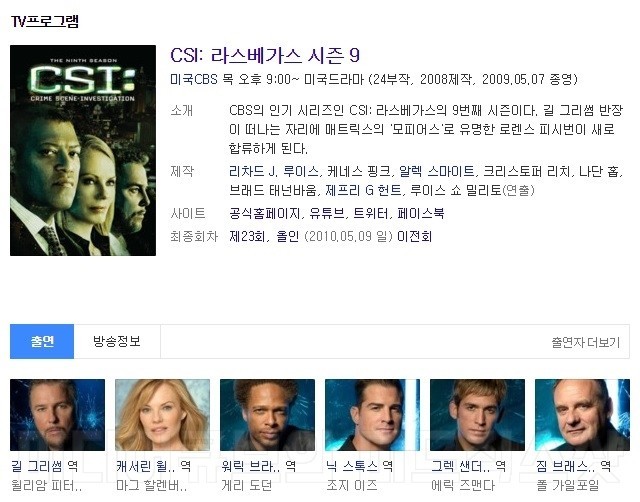Open 폴 가일포일's cast photo

point(582,415)
